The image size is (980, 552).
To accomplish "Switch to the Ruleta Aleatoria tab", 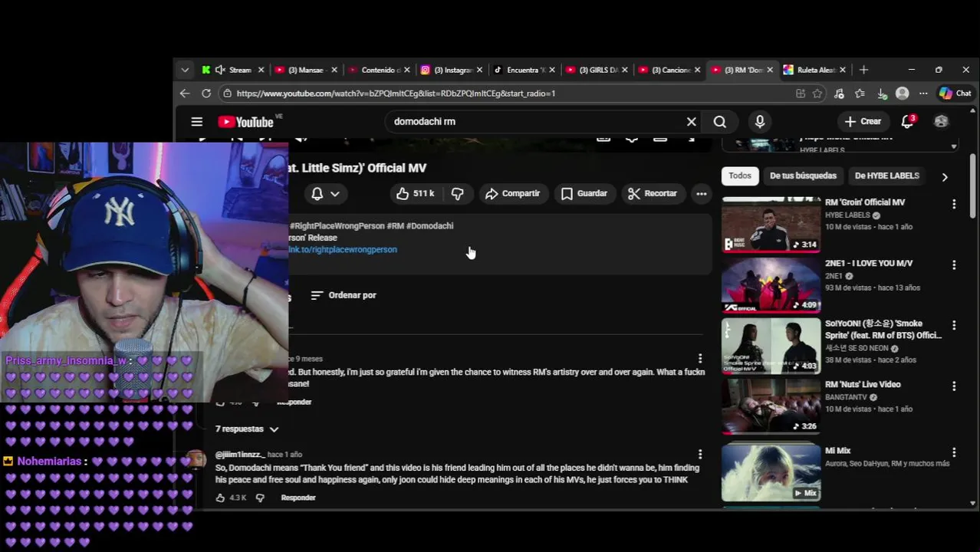I will [x=814, y=70].
